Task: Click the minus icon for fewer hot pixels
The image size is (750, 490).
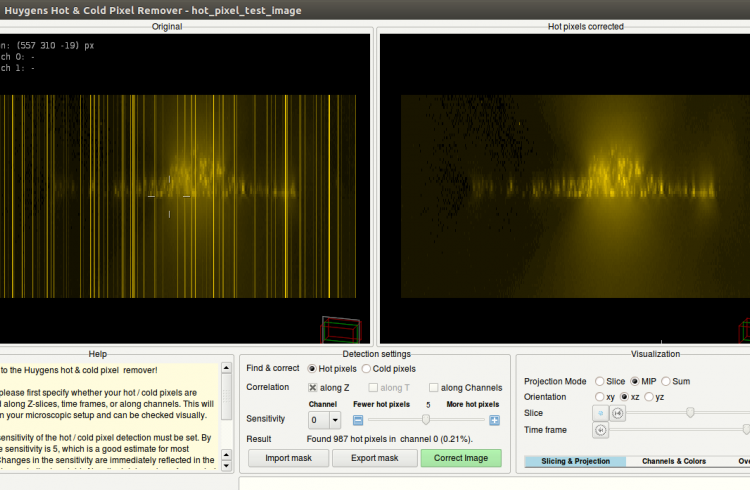Action: [x=358, y=420]
